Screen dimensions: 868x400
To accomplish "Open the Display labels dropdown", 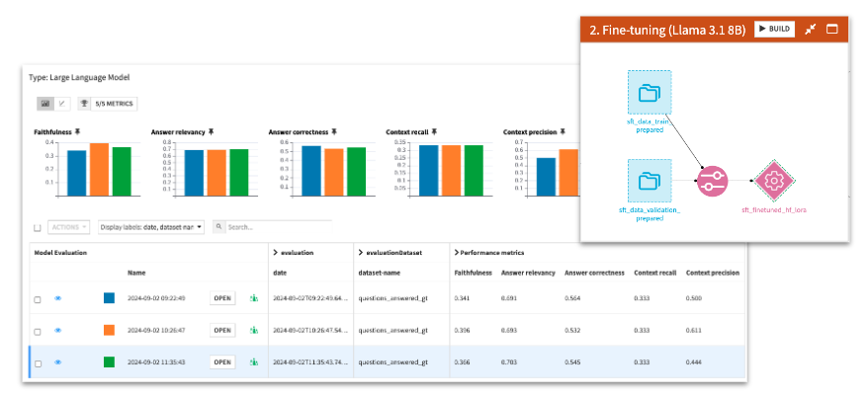I will point(151,227).
